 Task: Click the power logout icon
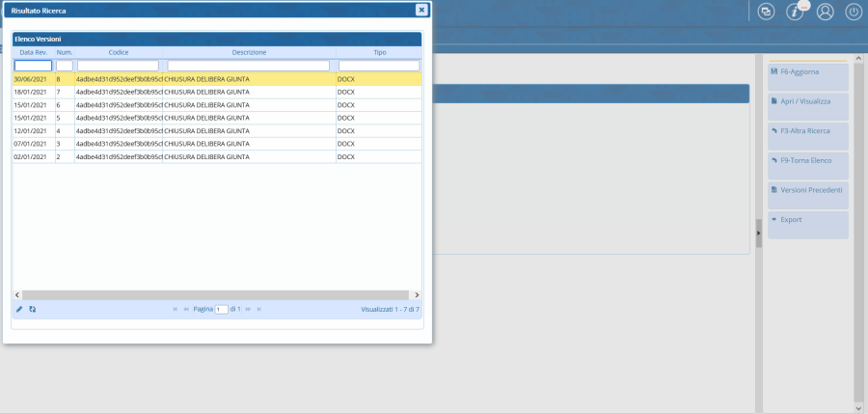854,12
